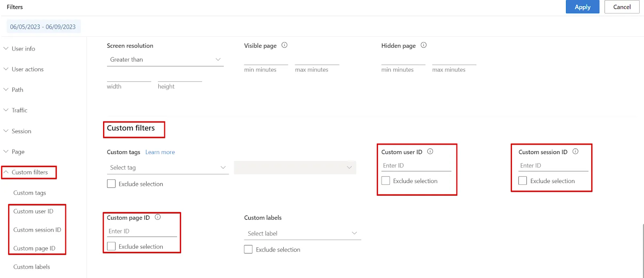
Task: Go to Custom user ID in sidebar
Action: click(x=33, y=211)
